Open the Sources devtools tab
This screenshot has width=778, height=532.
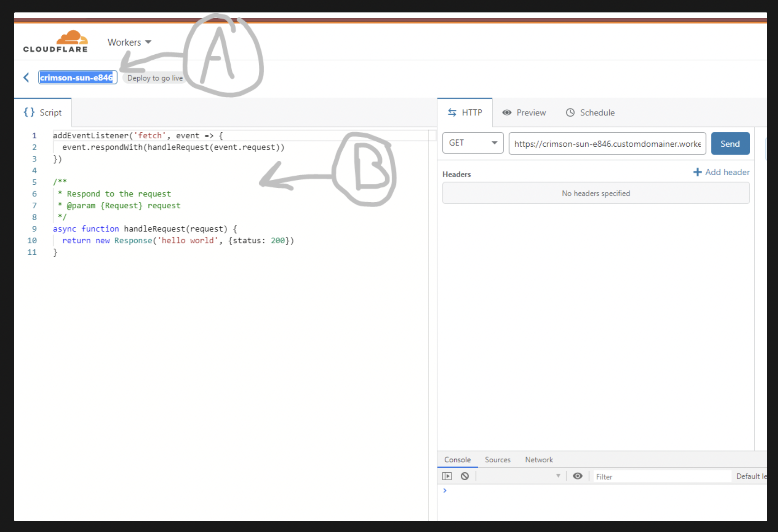(x=498, y=459)
